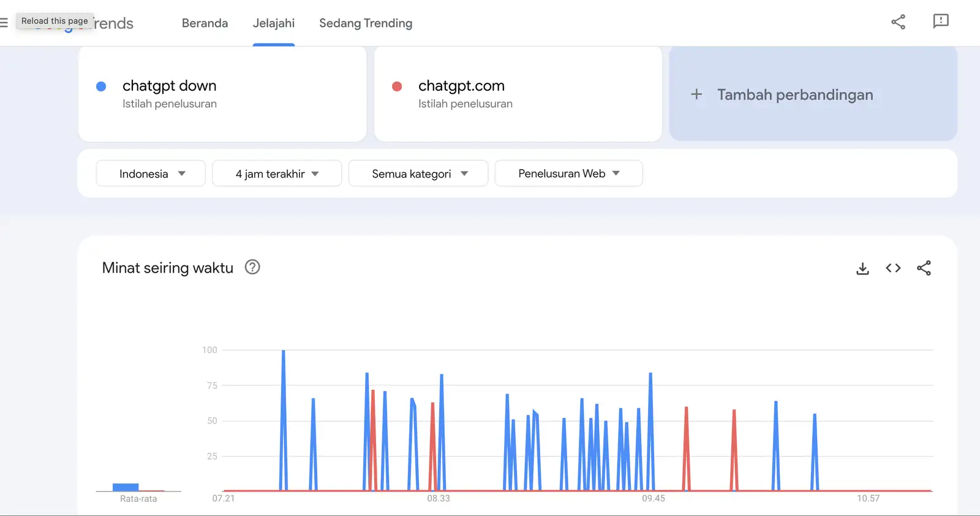Select the Jelajahi tab
This screenshot has width=980, height=516.
point(274,23)
